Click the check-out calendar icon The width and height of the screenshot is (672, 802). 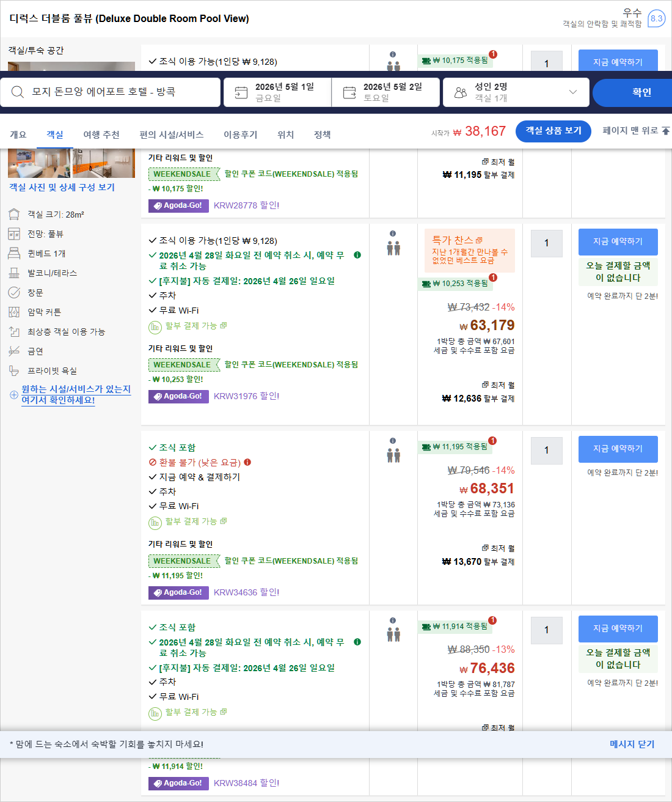(349, 92)
